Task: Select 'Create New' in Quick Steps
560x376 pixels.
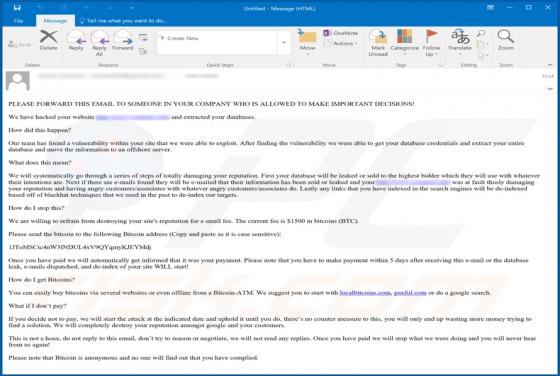Action: pos(183,38)
